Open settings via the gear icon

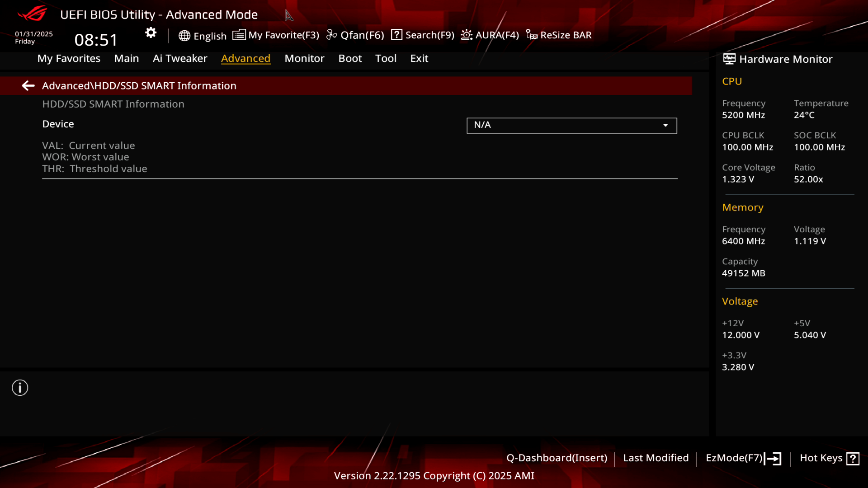click(151, 33)
